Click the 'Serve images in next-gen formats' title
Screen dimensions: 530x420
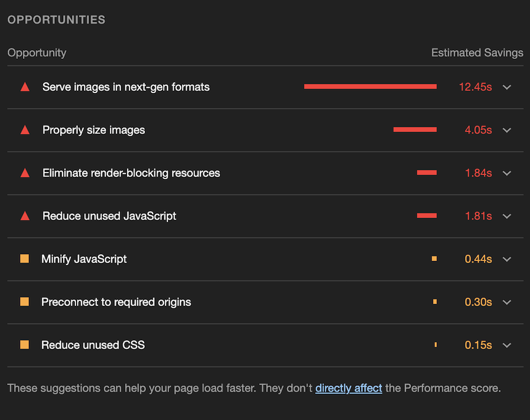tap(126, 87)
